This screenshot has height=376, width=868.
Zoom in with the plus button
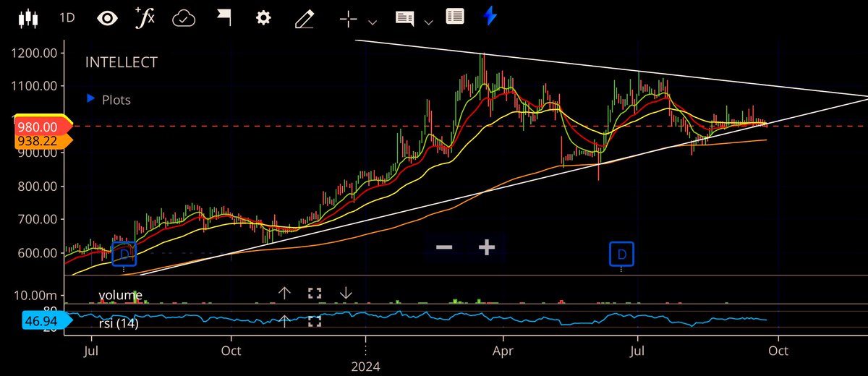coord(487,247)
